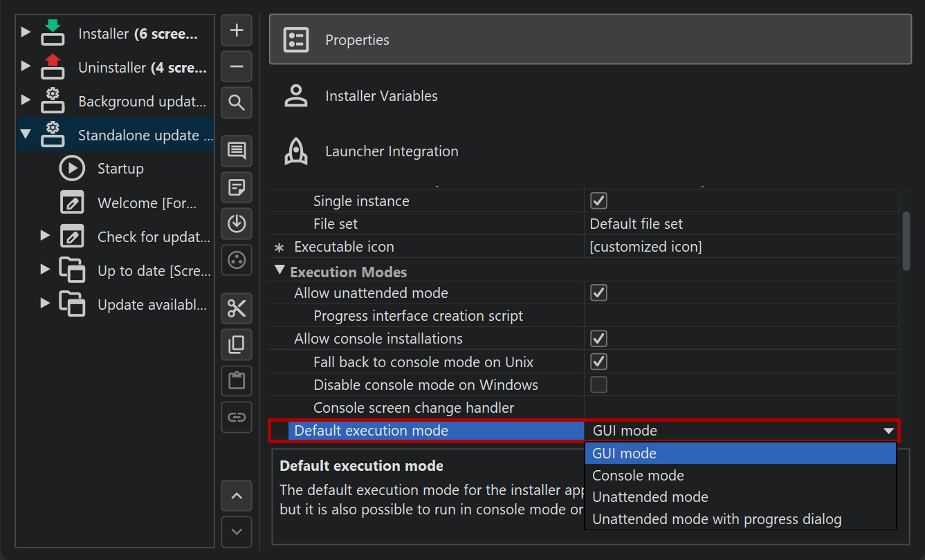This screenshot has width=925, height=560.
Task: Select the Startup tree item
Action: coord(120,169)
